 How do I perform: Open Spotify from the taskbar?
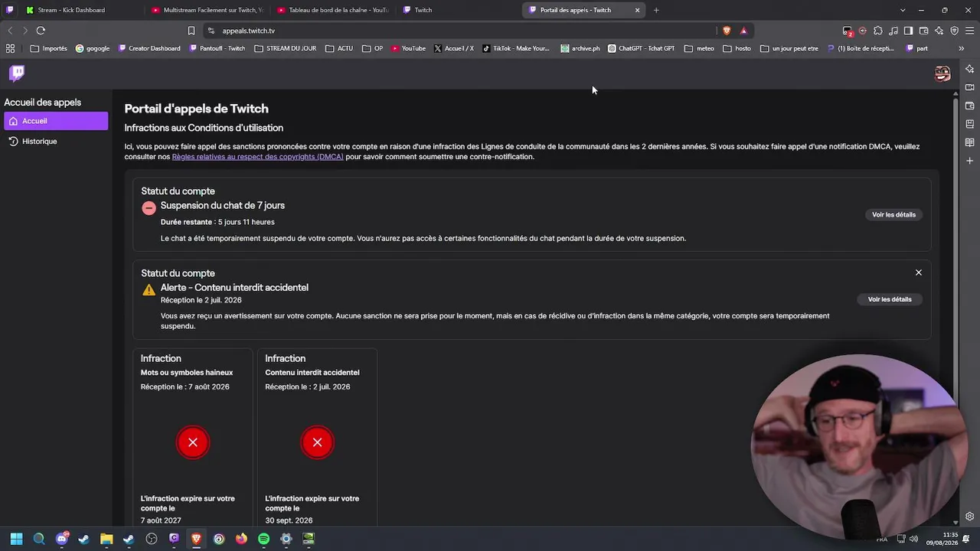tap(263, 539)
